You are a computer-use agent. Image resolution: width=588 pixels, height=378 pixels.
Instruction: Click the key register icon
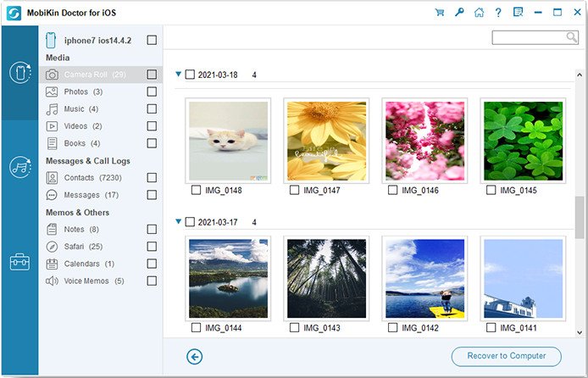[459, 13]
